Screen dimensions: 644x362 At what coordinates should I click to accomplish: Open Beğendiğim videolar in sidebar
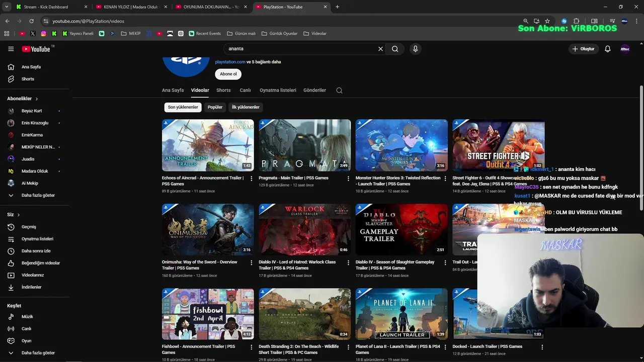tap(40, 263)
